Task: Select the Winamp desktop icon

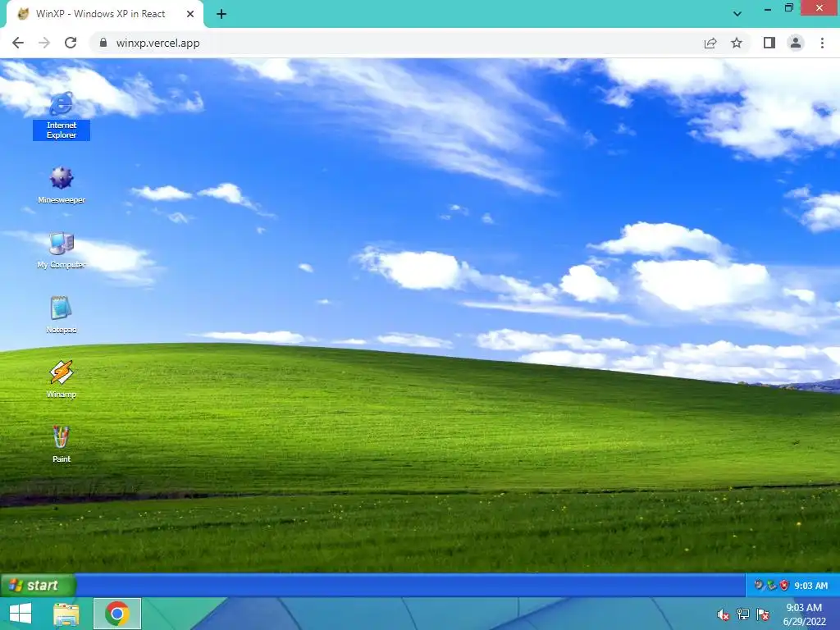Action: tap(61, 379)
